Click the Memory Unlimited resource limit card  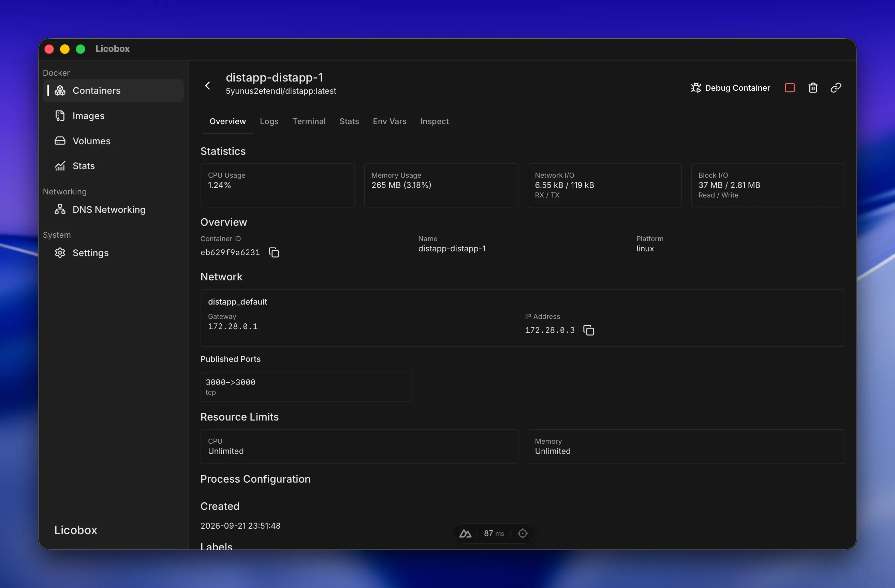(x=686, y=447)
